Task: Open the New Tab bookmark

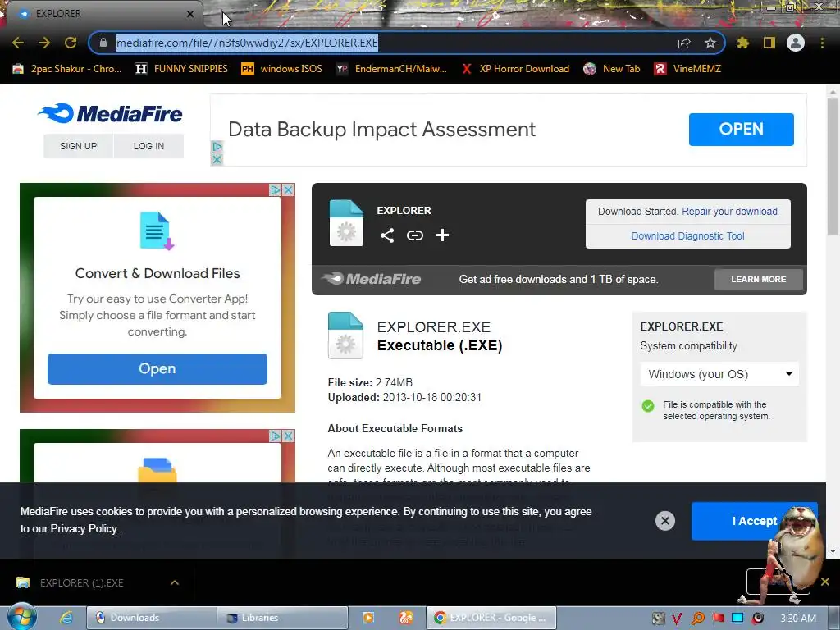Action: tap(612, 69)
